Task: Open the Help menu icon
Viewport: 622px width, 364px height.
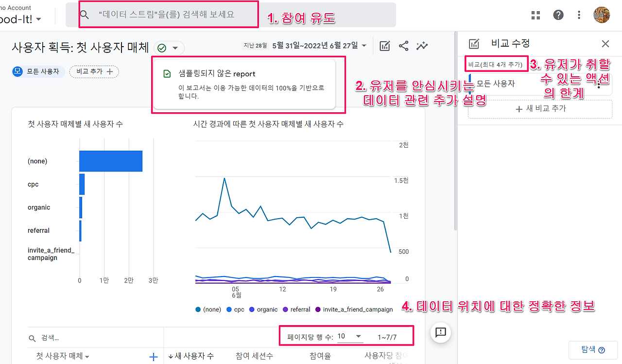Action: (x=558, y=15)
